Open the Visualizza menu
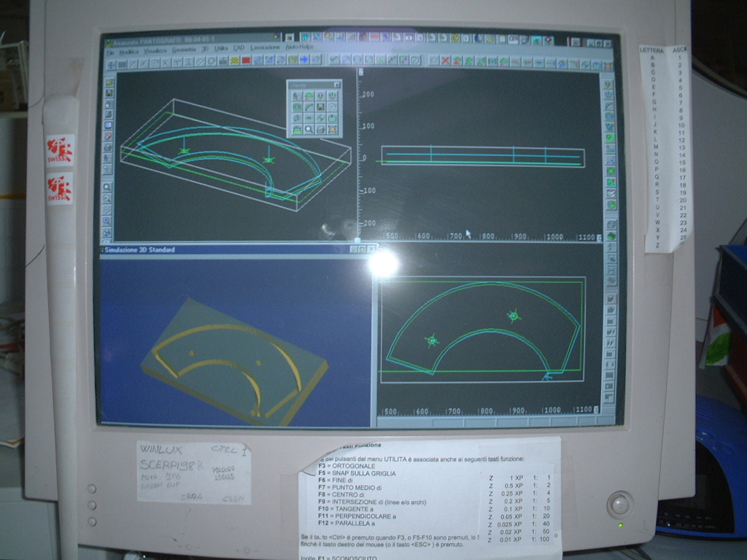 (x=155, y=50)
